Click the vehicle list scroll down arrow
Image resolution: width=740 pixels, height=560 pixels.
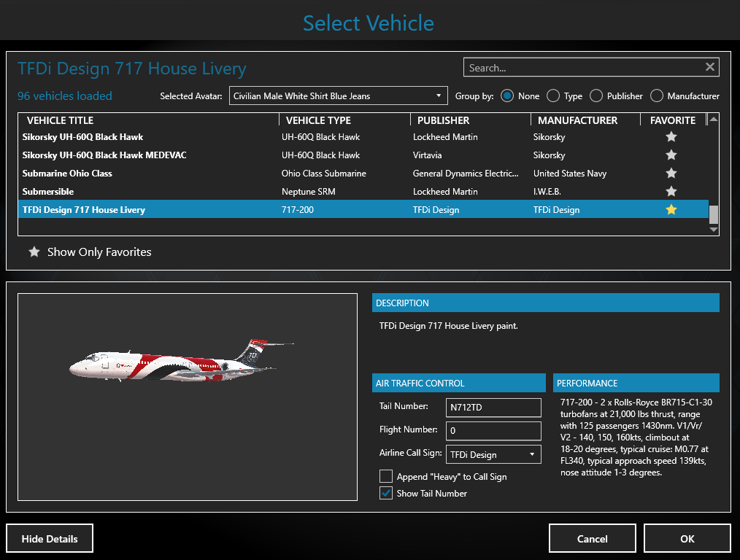pyautogui.click(x=714, y=230)
